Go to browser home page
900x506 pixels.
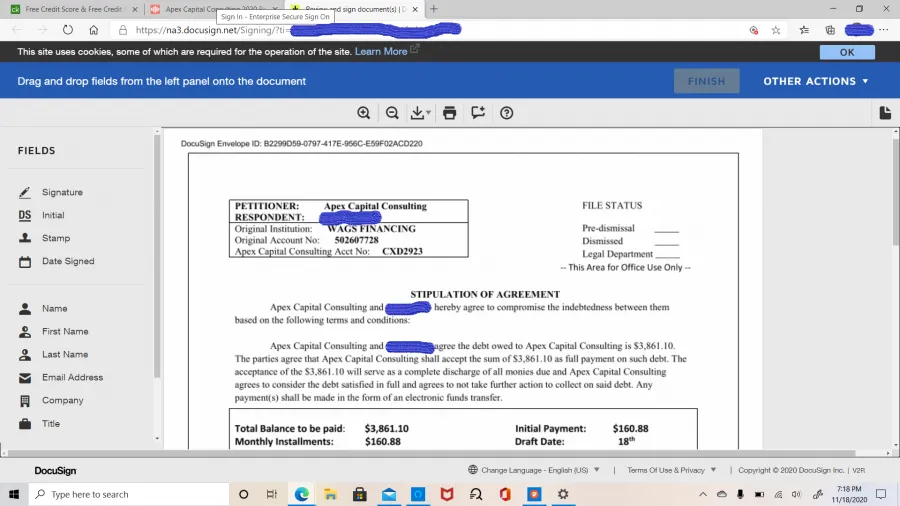coord(94,30)
